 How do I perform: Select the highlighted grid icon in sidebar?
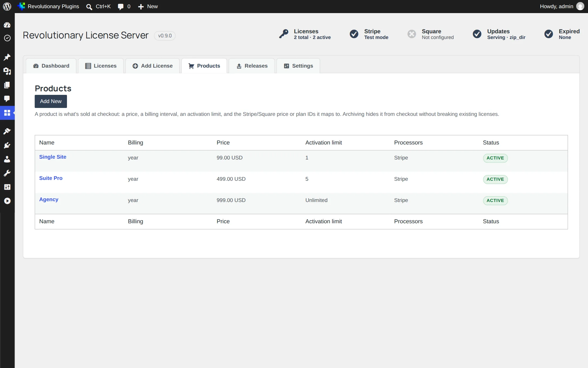[7, 113]
